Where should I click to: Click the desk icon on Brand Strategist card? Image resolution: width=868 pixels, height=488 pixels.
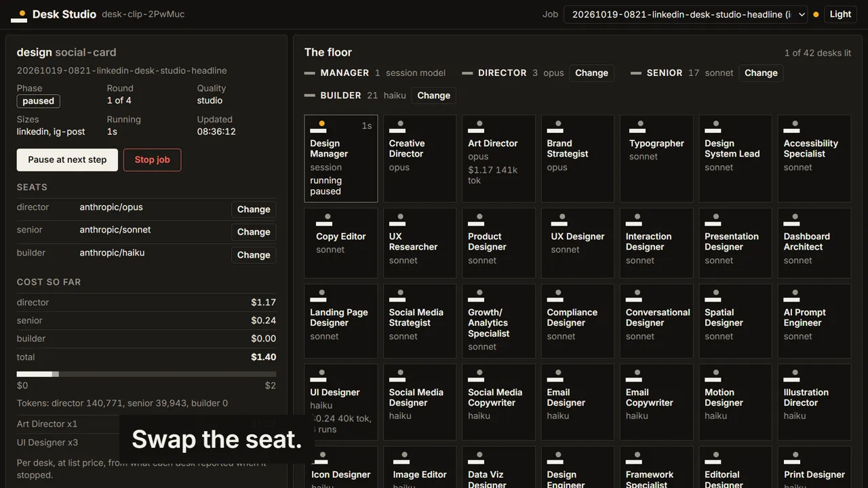(555, 127)
